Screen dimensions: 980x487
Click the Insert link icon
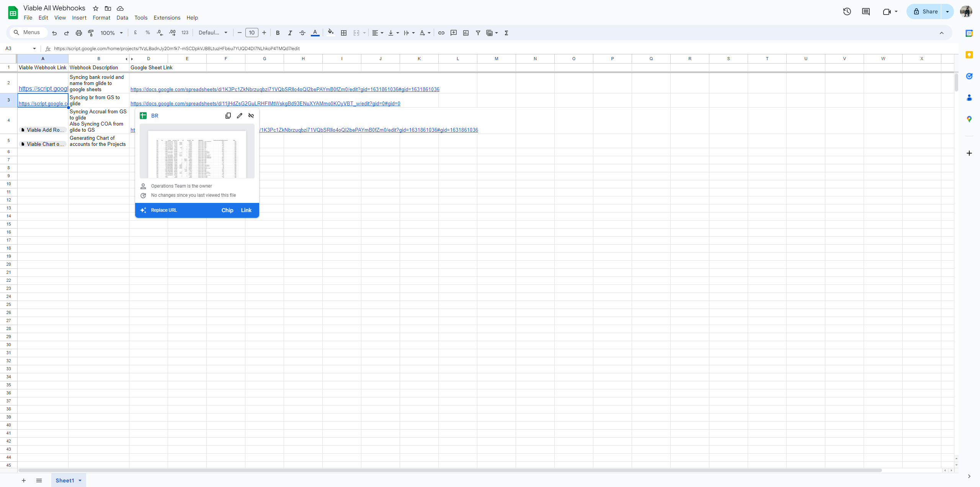pyautogui.click(x=441, y=33)
